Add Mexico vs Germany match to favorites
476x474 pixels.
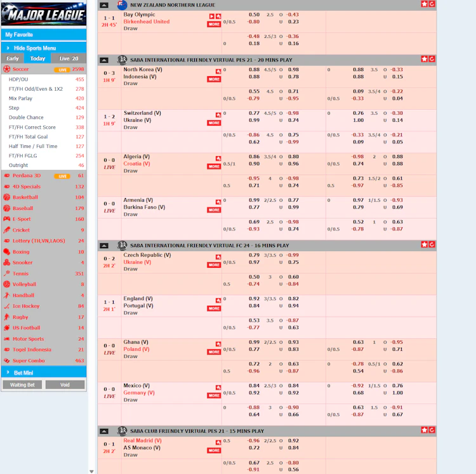(x=218, y=387)
